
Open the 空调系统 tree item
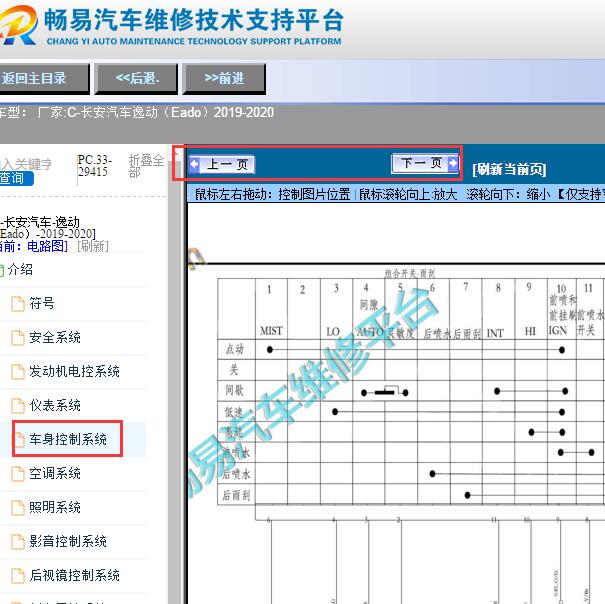55,473
